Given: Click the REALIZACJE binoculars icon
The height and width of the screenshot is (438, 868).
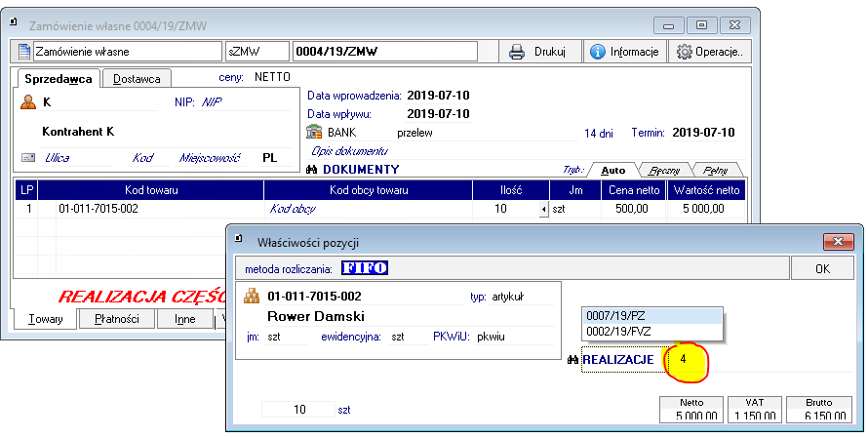Looking at the screenshot, I should tap(573, 360).
